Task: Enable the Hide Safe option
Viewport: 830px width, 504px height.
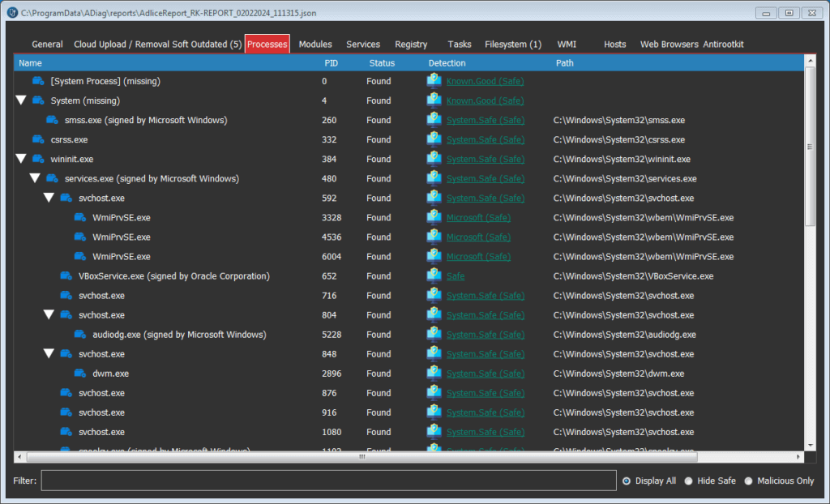Action: [x=688, y=481]
